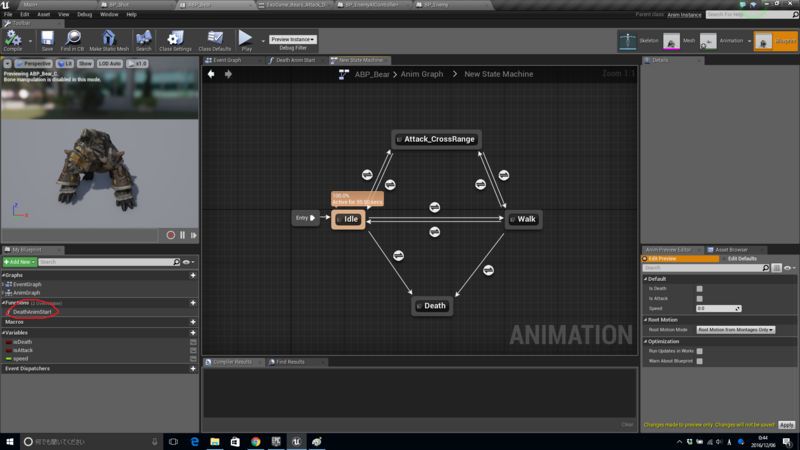Step preview forward one frame

(193, 235)
